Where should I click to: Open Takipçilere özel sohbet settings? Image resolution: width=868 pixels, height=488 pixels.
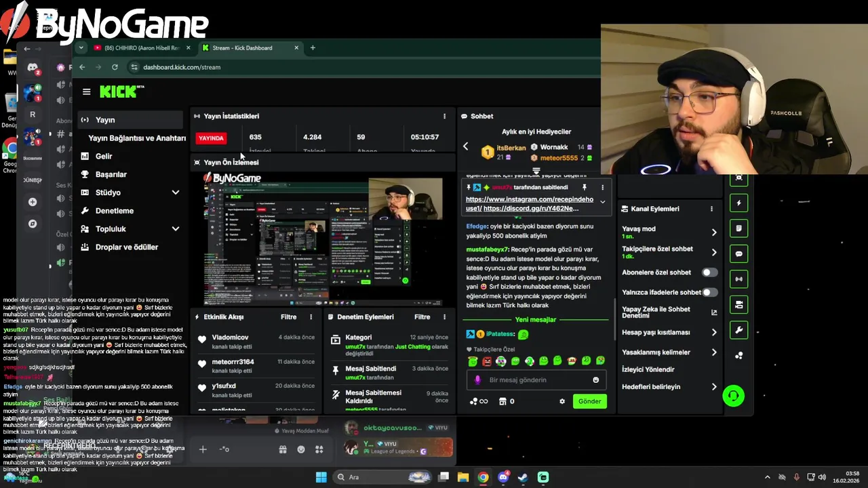coord(669,252)
